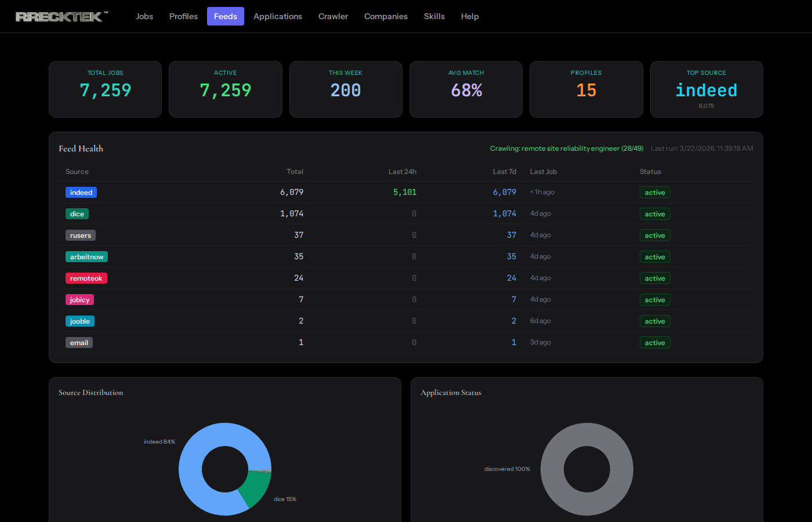The image size is (812, 522).
Task: Click the Profiles 15 card
Action: 586,89
